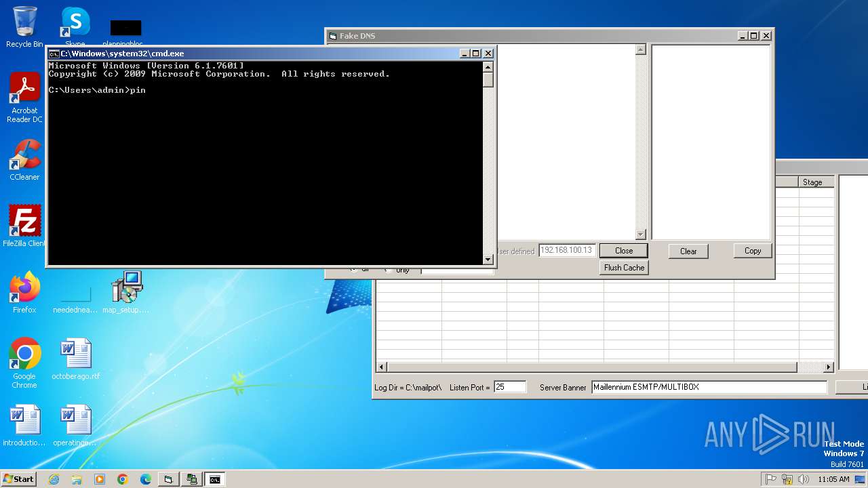This screenshot has width=868, height=488.
Task: Open Acrobat Reader DC shortcut
Action: coord(24,97)
